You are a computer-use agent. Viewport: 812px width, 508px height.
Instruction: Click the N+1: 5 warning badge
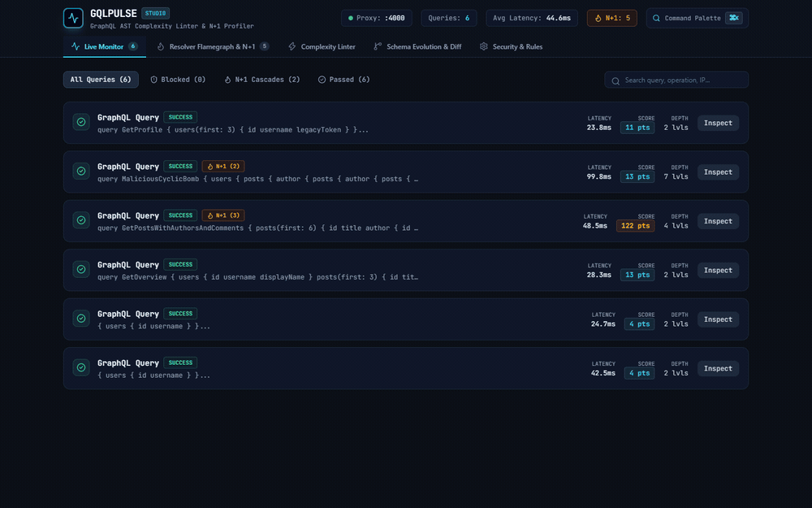pos(612,18)
